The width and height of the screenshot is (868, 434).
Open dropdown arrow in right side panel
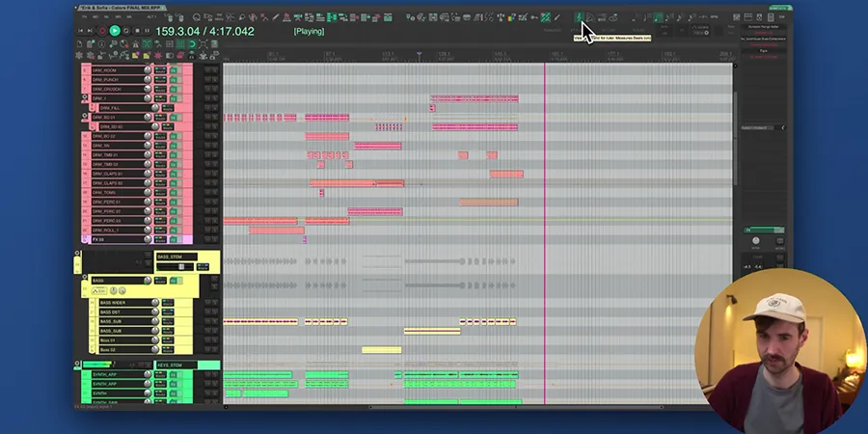point(783,128)
